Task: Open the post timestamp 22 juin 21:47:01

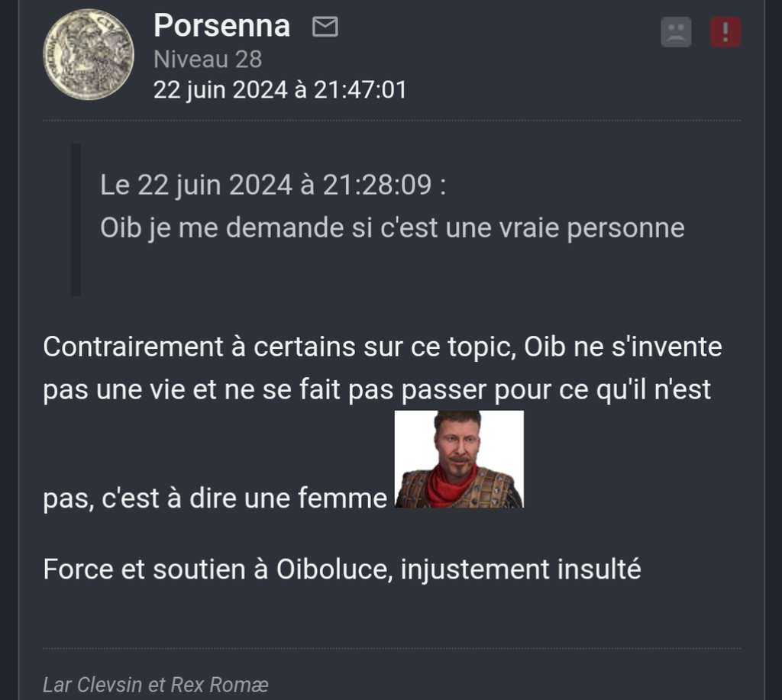Action: click(x=280, y=90)
